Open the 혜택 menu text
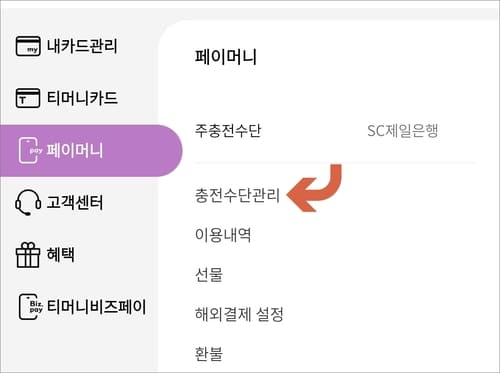This screenshot has width=500, height=373. (61, 255)
